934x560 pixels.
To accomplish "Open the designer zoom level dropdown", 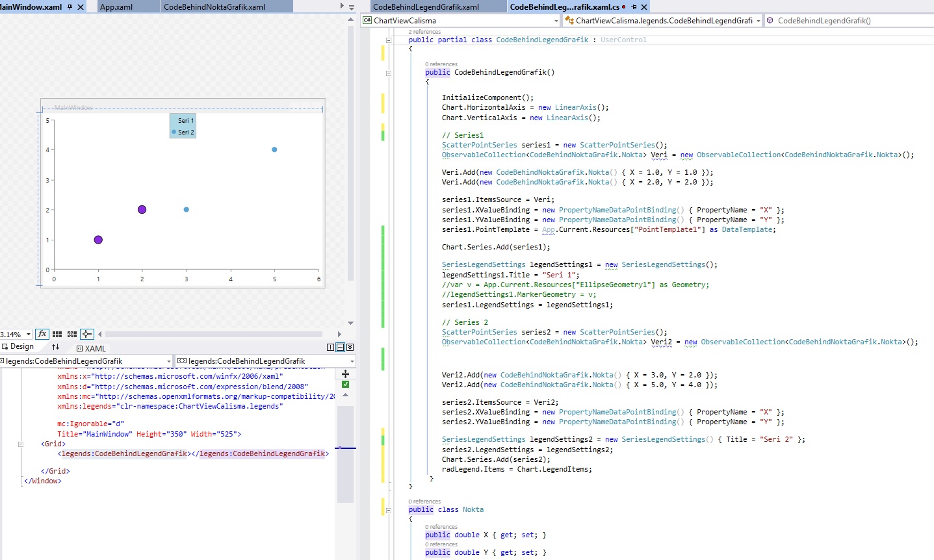I will 29,335.
